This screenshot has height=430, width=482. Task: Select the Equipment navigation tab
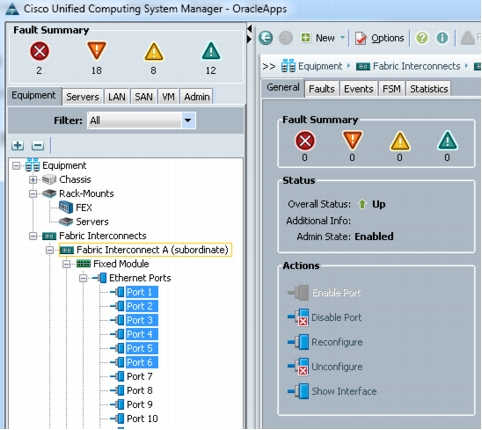pos(34,96)
